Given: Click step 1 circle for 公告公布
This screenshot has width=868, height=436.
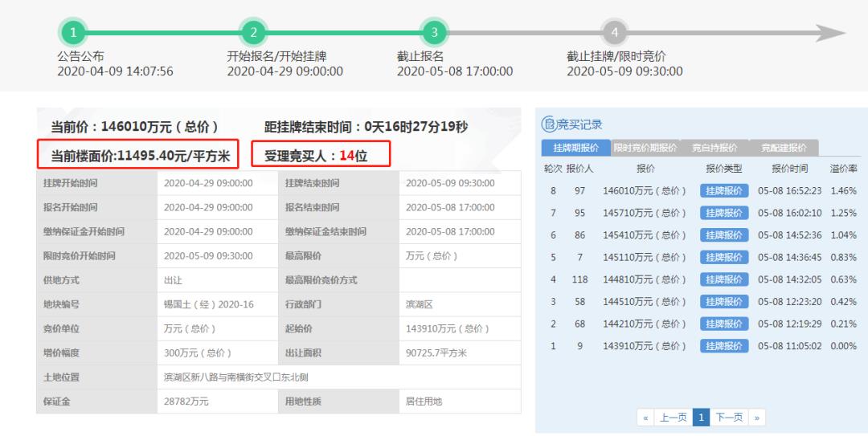Looking at the screenshot, I should [x=72, y=33].
